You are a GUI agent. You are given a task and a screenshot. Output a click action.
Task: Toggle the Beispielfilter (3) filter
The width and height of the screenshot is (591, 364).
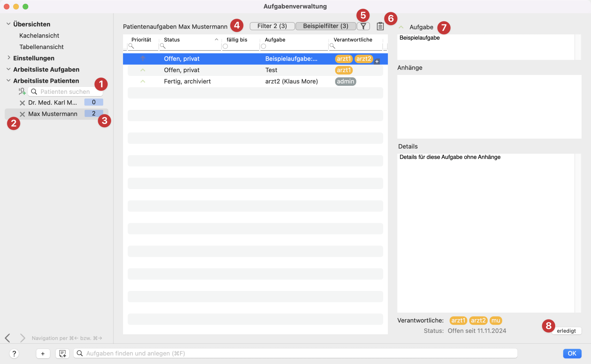pos(326,26)
